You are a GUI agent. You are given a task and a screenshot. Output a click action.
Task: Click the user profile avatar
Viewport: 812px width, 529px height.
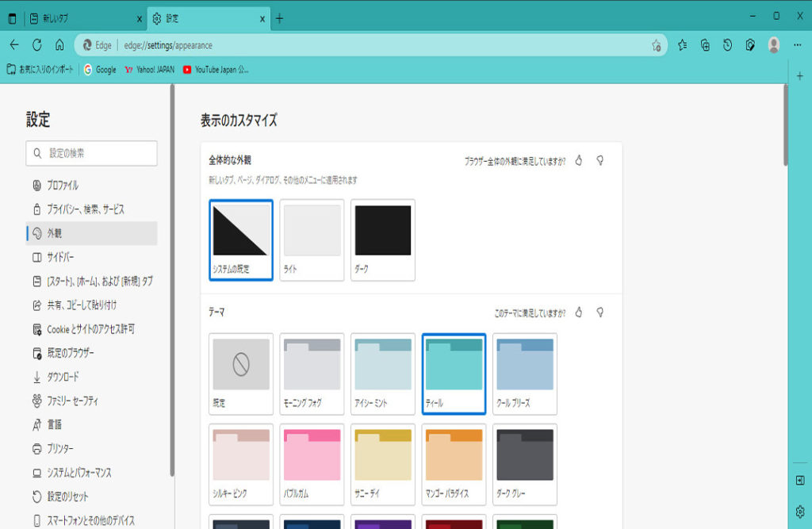click(773, 45)
